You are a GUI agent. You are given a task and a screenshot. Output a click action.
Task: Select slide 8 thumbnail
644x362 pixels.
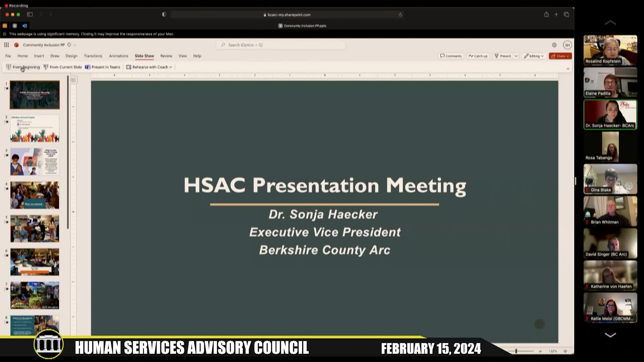click(x=35, y=325)
